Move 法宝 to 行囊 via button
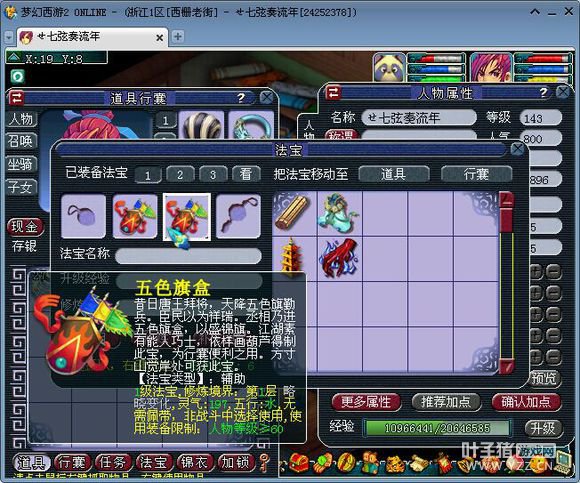The height and width of the screenshot is (483, 580). (476, 174)
